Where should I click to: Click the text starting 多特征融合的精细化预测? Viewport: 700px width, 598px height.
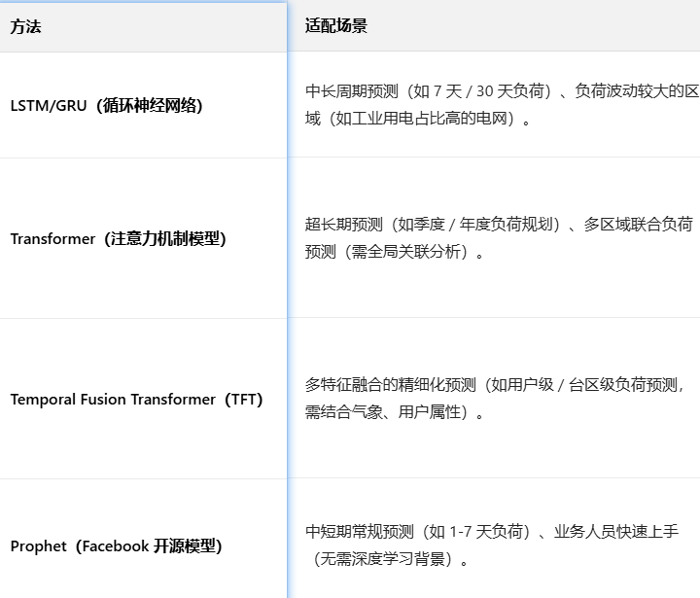click(x=495, y=399)
